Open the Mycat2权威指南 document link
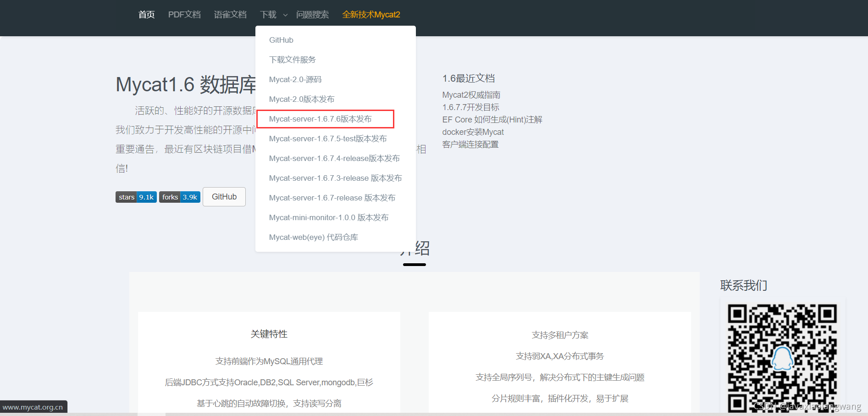Viewport: 868px width, 416px height. [x=471, y=95]
